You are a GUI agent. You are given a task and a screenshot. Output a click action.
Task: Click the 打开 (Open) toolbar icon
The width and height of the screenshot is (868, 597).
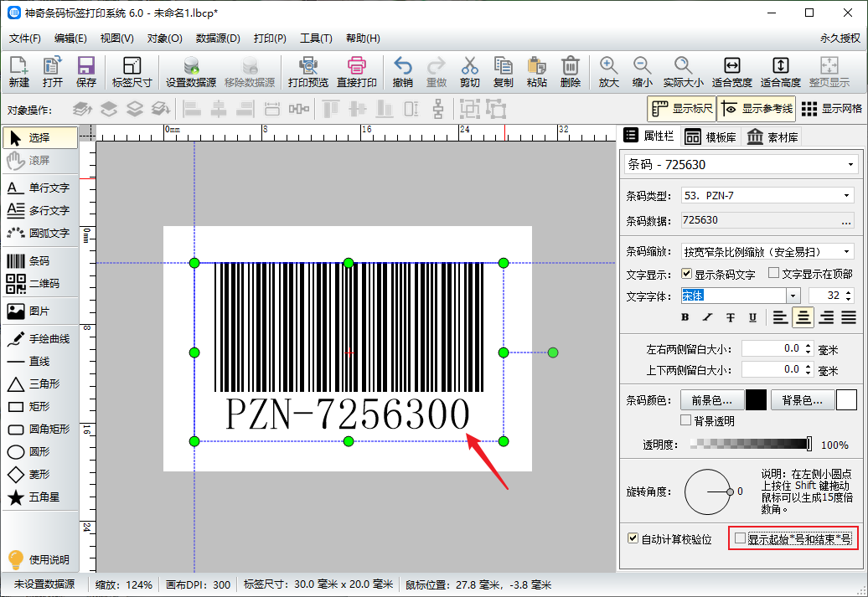(53, 72)
